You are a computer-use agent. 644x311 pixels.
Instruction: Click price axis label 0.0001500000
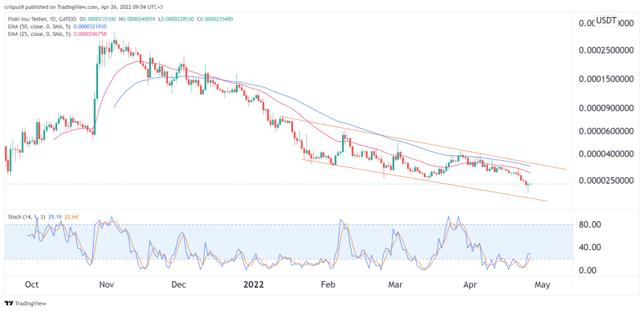click(x=607, y=79)
